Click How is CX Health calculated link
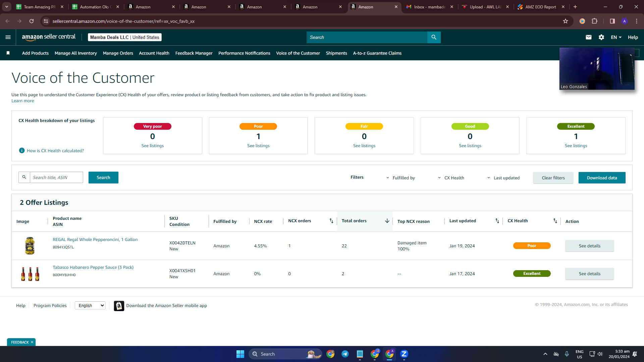Screen dimensions: 644x362 coord(55,150)
